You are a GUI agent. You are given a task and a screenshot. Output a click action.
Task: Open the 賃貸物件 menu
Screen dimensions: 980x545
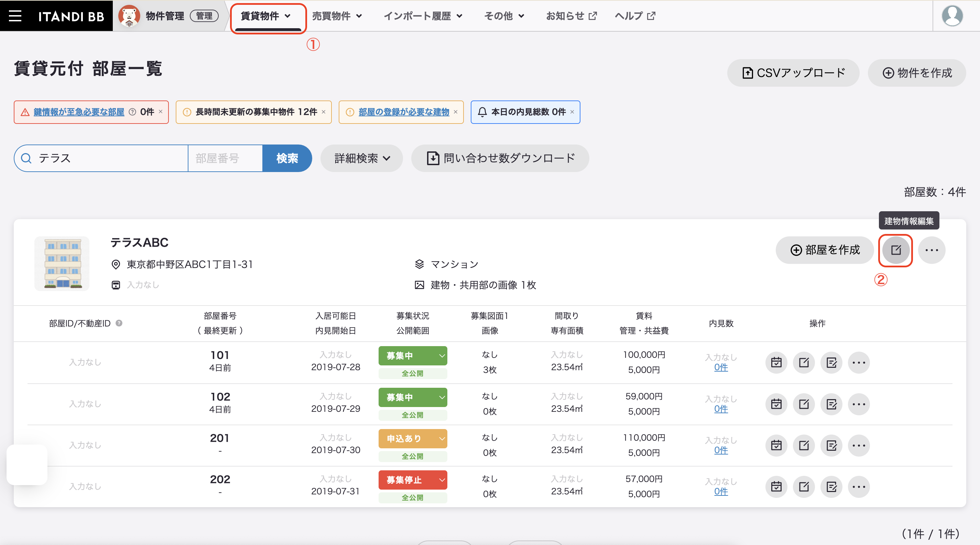[x=266, y=16]
